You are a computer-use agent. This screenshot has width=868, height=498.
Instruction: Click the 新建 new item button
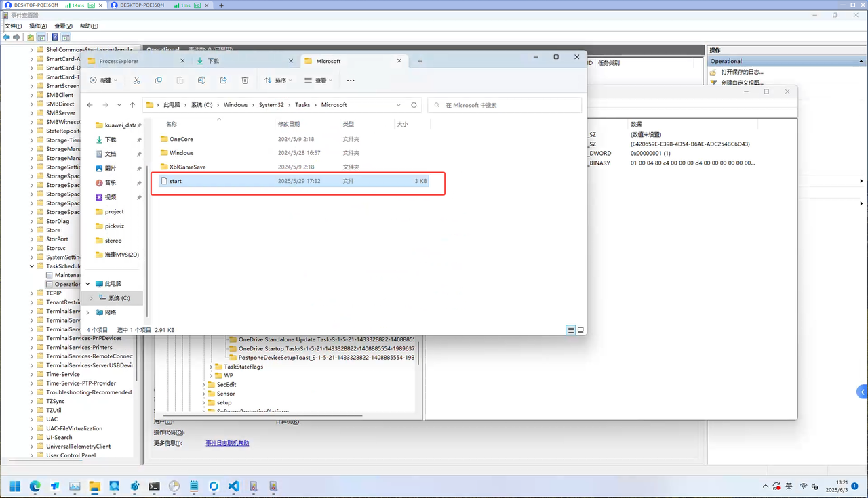(103, 80)
